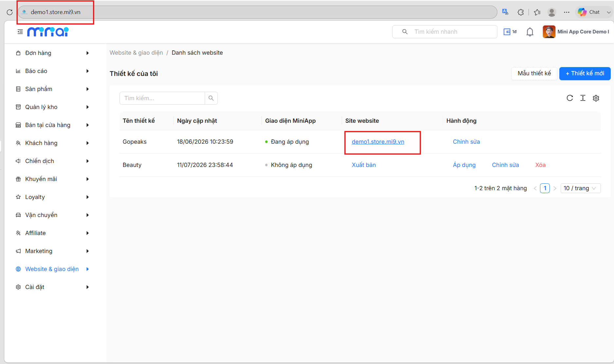Open table column settings gear
The width and height of the screenshot is (614, 364).
point(596,98)
